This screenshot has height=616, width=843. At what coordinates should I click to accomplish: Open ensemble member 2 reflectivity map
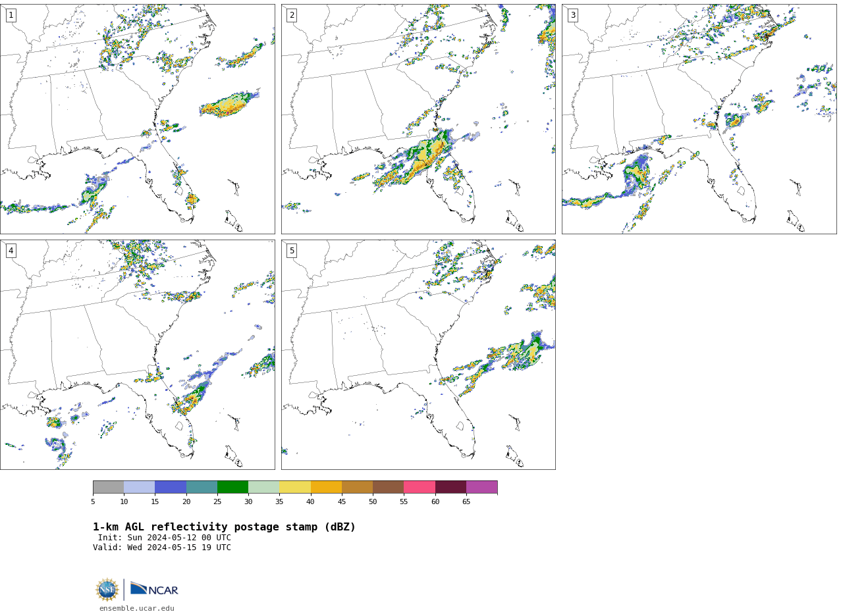click(x=418, y=119)
